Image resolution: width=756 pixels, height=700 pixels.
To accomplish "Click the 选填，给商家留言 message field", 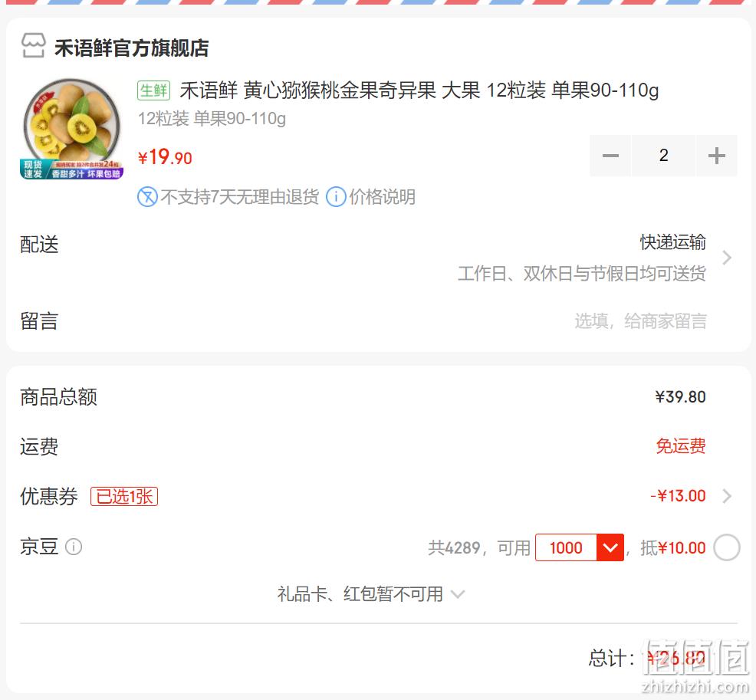I will click(640, 321).
